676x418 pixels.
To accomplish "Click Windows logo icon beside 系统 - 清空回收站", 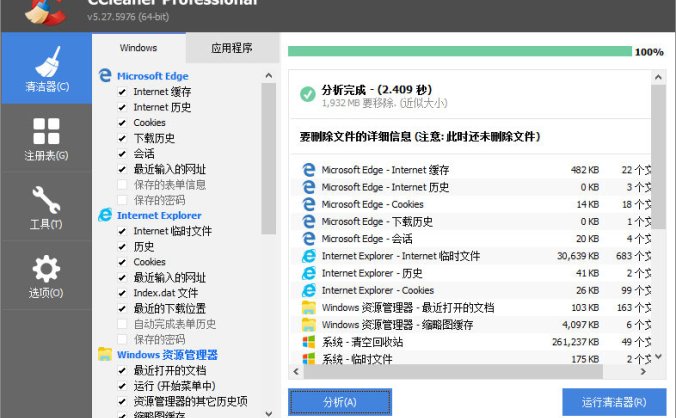I will click(x=309, y=342).
